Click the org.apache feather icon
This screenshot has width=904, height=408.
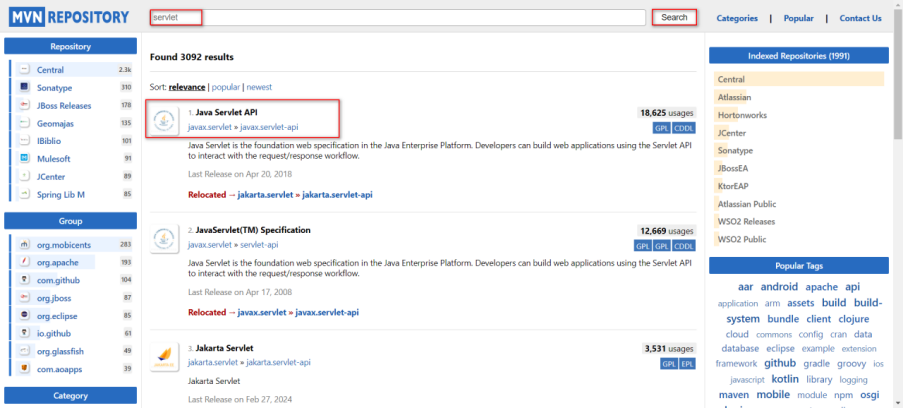pos(24,262)
